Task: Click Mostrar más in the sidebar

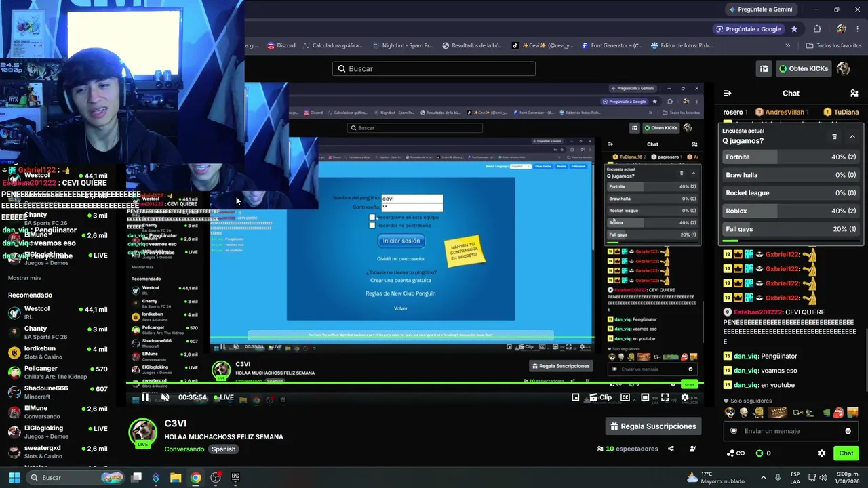Action: (x=24, y=278)
